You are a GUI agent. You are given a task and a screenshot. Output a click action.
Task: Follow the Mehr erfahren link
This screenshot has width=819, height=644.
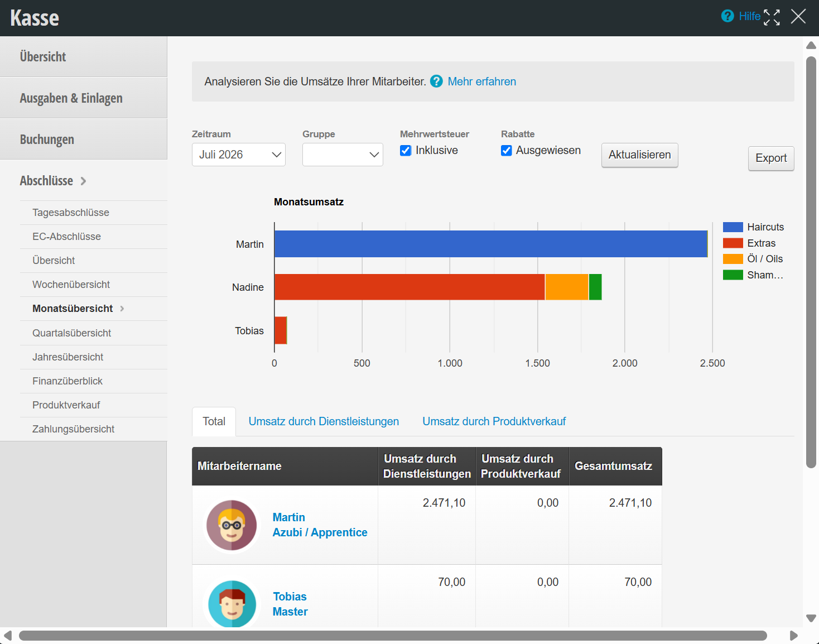(x=482, y=81)
